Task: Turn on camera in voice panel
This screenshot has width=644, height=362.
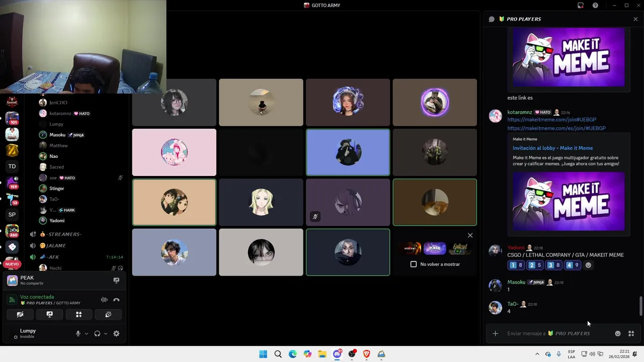Action: point(20,314)
